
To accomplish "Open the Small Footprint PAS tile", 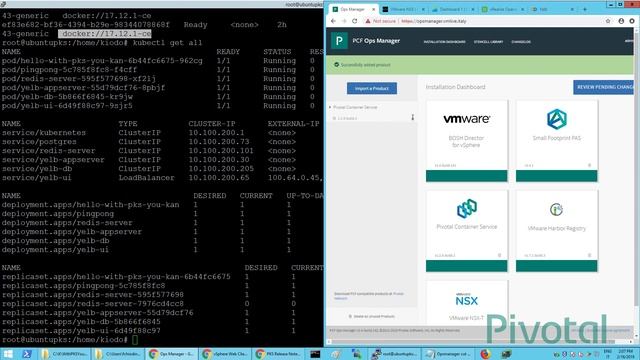I will click(x=556, y=140).
